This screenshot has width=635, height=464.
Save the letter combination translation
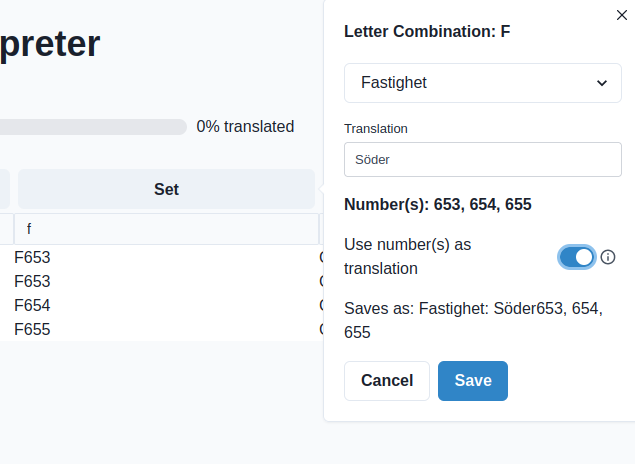(473, 381)
